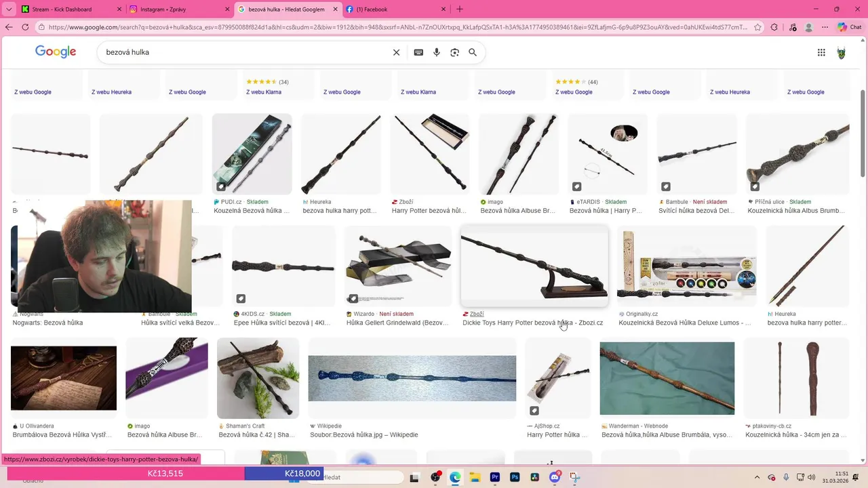Open the media control icon in toolbar
868x488 pixels.
791,27
